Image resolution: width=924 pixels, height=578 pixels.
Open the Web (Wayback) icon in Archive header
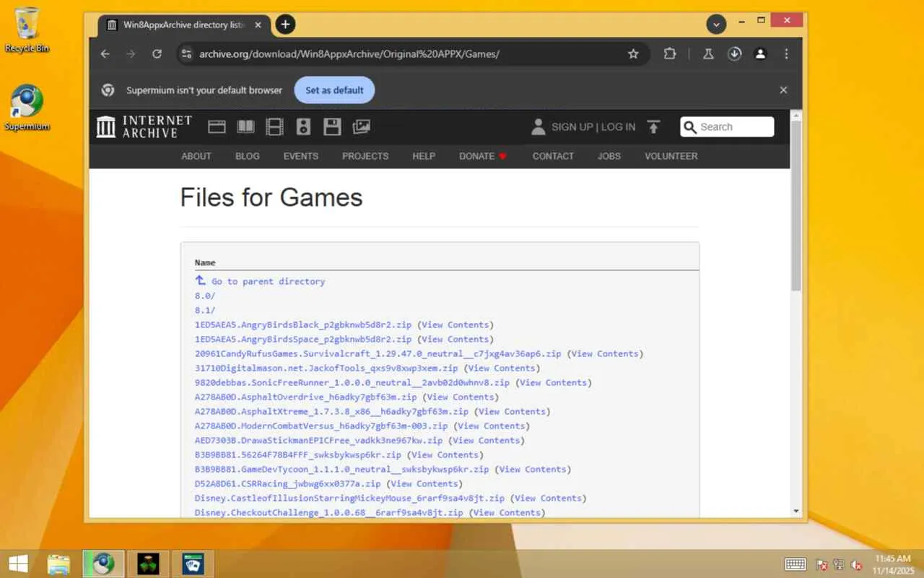coord(217,127)
